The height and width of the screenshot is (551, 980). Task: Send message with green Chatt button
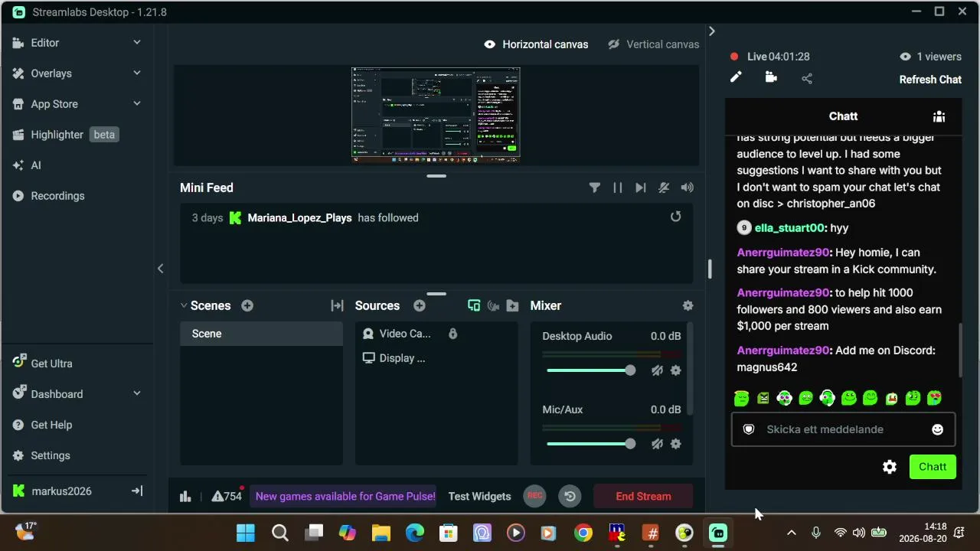click(933, 467)
